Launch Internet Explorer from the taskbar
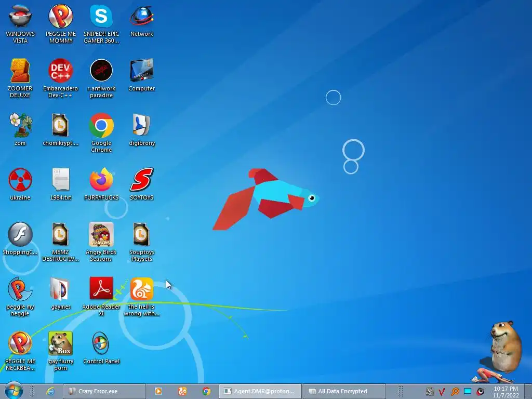 [x=50, y=391]
